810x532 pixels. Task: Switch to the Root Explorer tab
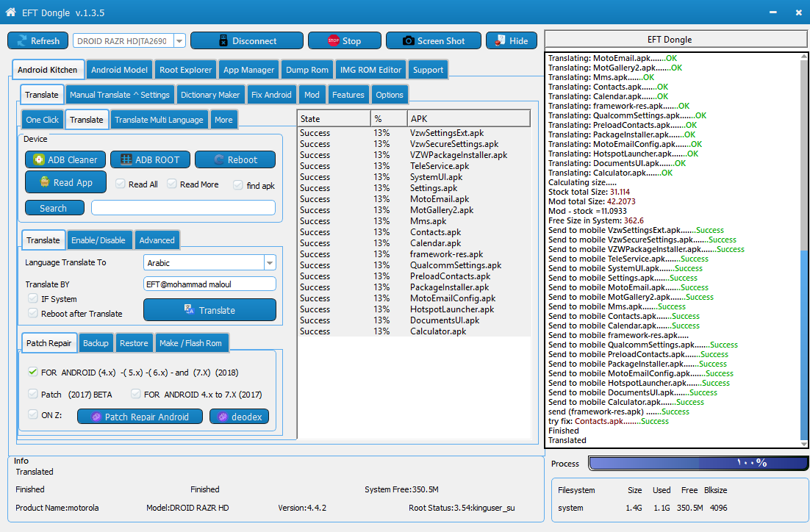185,70
